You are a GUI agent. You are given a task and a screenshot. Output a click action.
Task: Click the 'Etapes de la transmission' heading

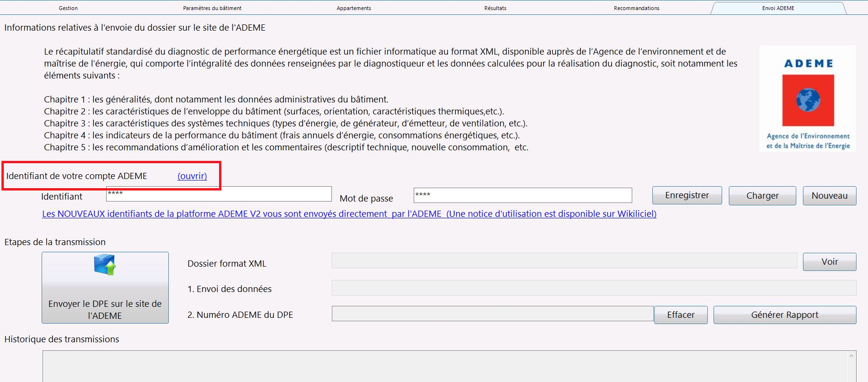[55, 242]
